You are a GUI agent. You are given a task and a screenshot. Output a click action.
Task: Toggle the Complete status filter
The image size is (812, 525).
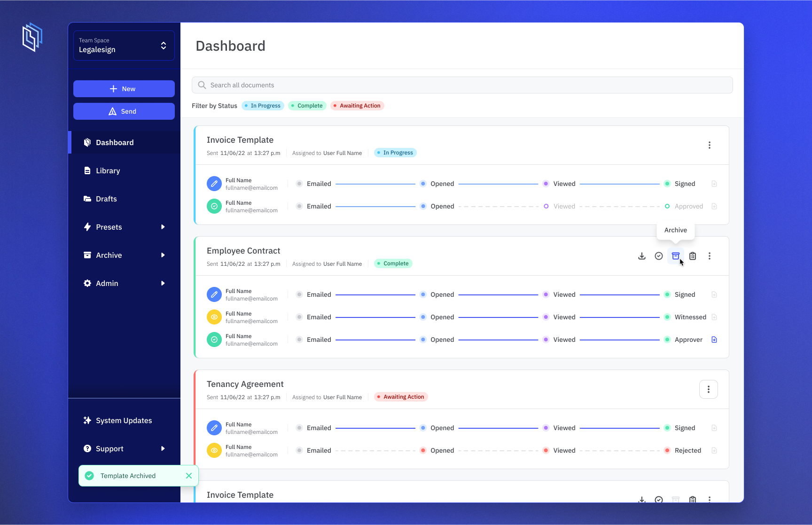point(307,106)
